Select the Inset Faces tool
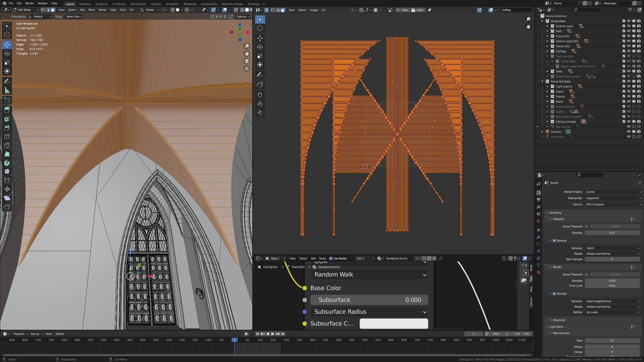Viewport: 644px width, 362px height. tap(7, 119)
